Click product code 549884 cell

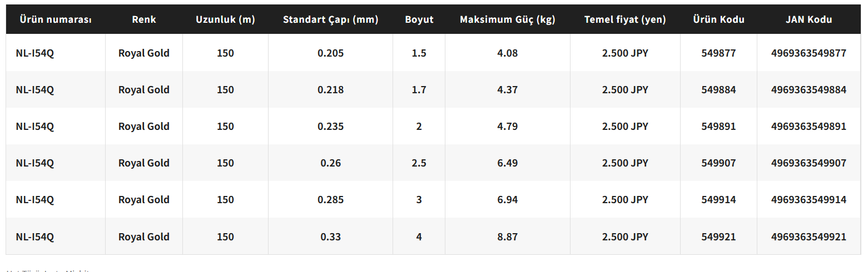(x=718, y=90)
